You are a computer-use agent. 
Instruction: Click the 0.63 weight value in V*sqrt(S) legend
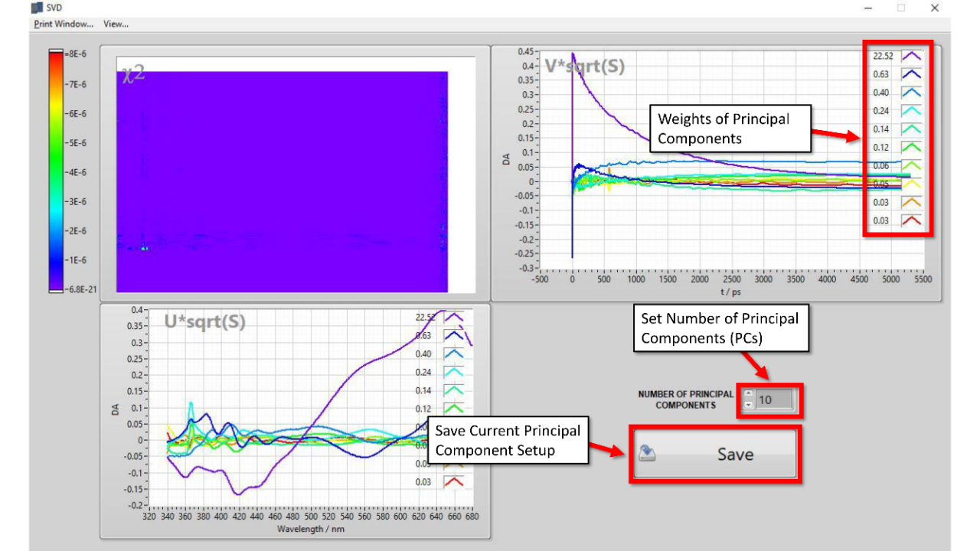pos(881,74)
